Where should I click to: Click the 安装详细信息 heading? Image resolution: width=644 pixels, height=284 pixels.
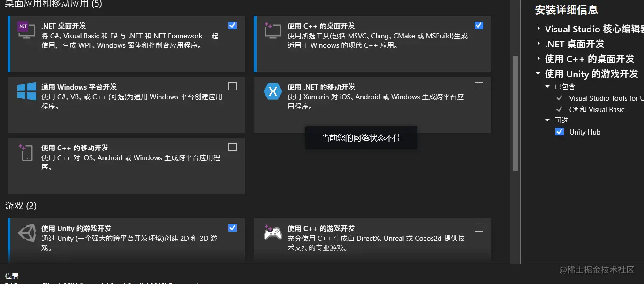click(x=567, y=9)
